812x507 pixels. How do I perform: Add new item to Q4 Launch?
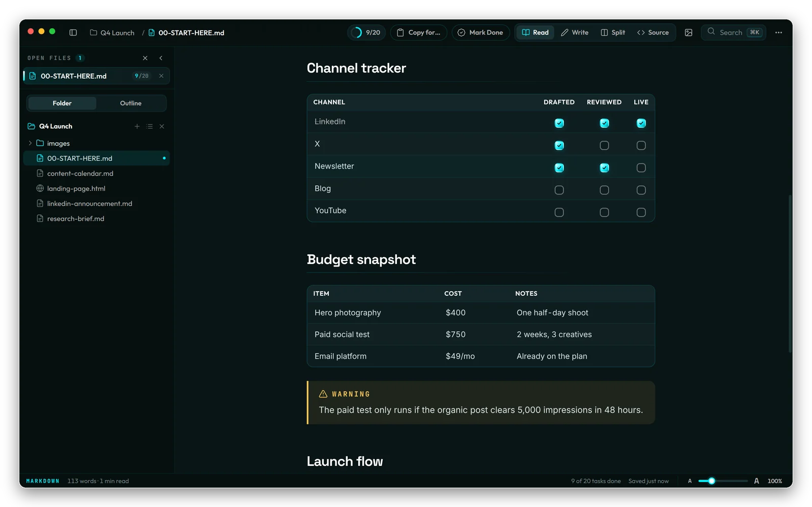tap(137, 126)
